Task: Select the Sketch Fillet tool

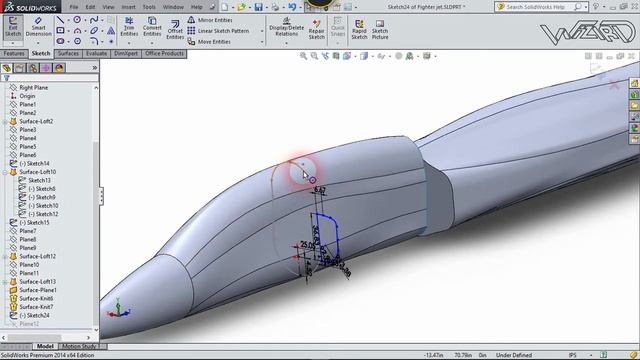Action: (94, 41)
